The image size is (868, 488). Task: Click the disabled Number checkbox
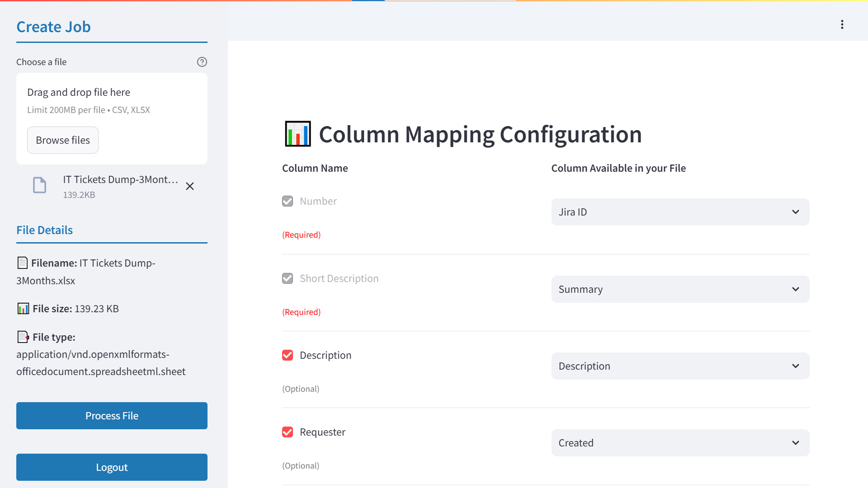pyautogui.click(x=288, y=201)
